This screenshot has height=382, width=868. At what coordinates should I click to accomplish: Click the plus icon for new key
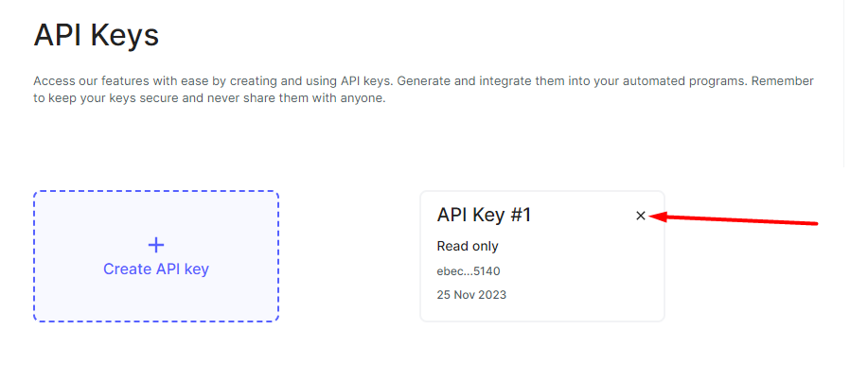[x=156, y=245]
